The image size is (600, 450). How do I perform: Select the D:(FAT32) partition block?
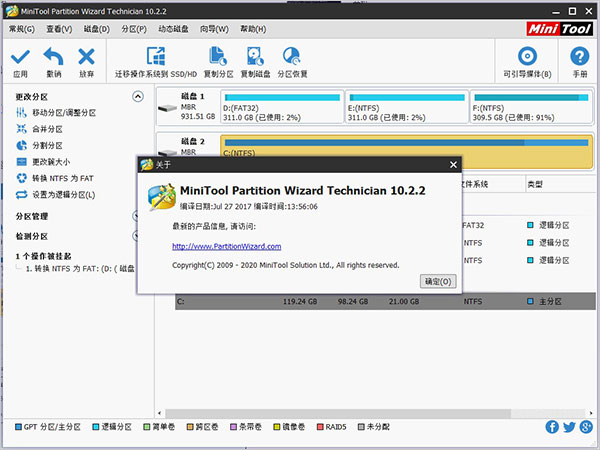[282, 107]
